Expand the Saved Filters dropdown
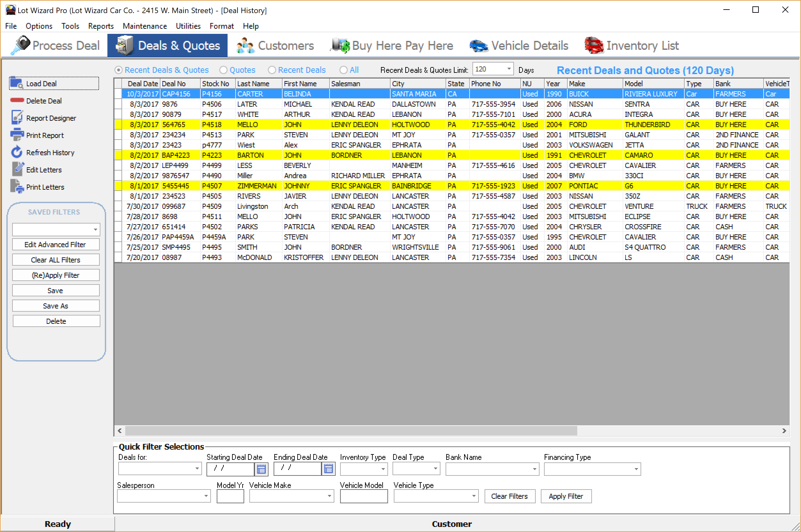 pos(96,230)
